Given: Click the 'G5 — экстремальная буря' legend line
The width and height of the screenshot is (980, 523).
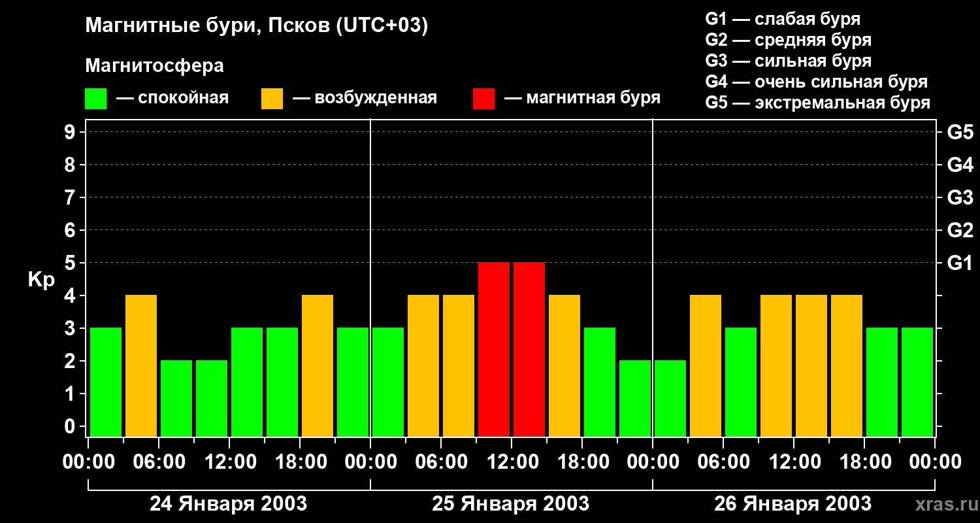Looking at the screenshot, I should (x=817, y=103).
